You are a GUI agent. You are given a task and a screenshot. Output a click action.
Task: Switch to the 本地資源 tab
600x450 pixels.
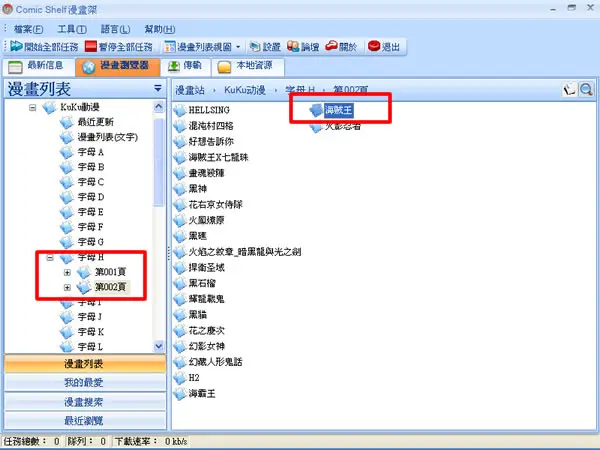248,66
